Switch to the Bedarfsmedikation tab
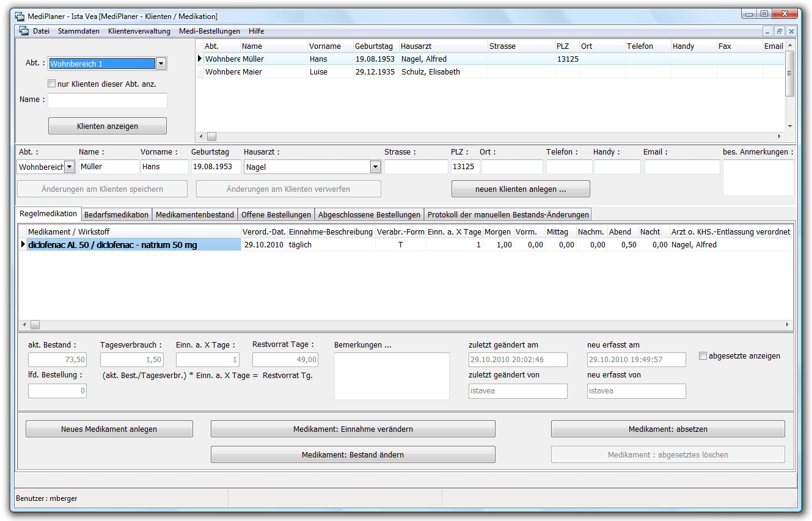The image size is (812, 521). coord(116,214)
